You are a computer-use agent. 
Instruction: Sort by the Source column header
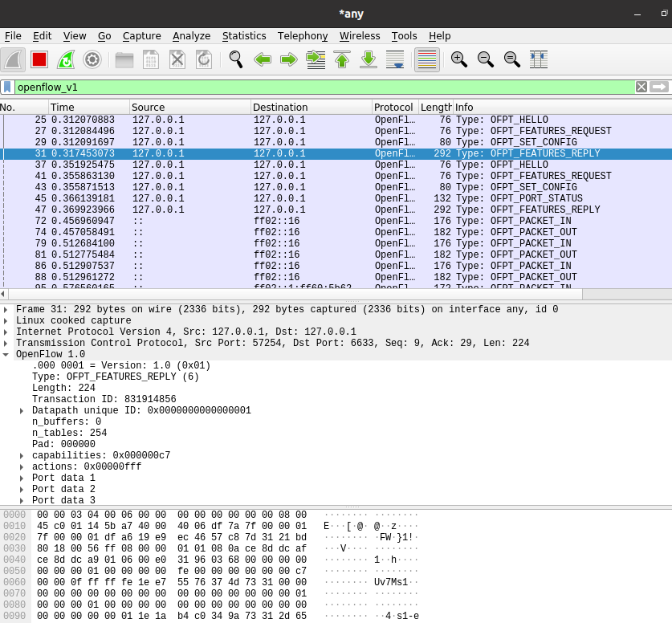[x=189, y=107]
